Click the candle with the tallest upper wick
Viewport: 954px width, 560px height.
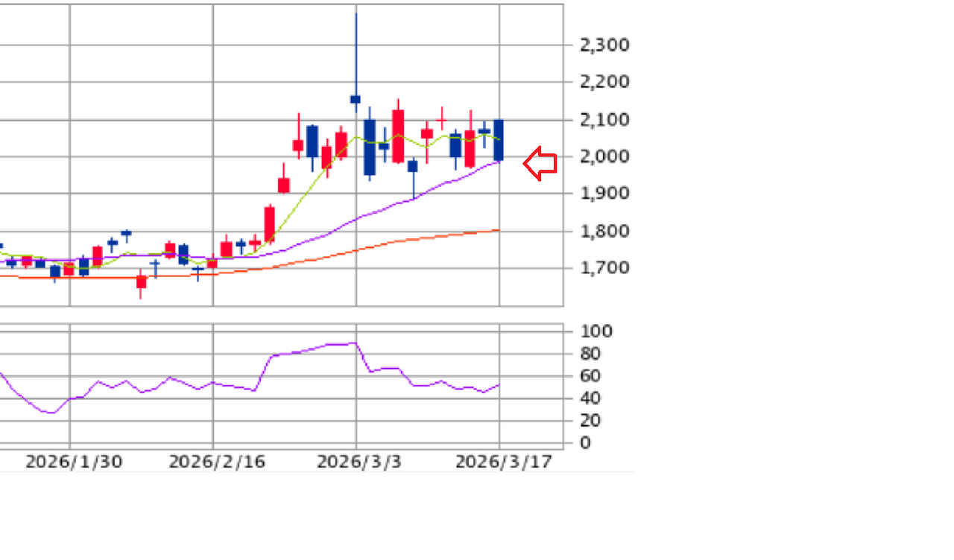coord(356,98)
